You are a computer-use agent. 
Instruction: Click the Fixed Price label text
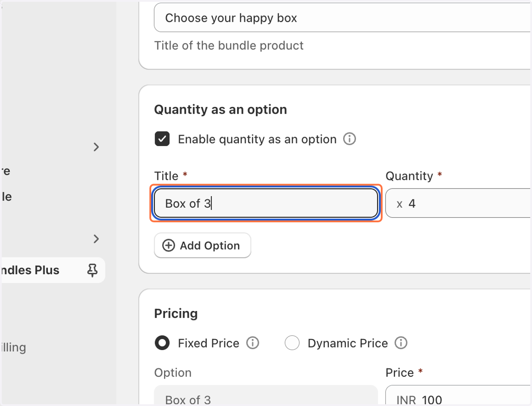pyautogui.click(x=208, y=343)
